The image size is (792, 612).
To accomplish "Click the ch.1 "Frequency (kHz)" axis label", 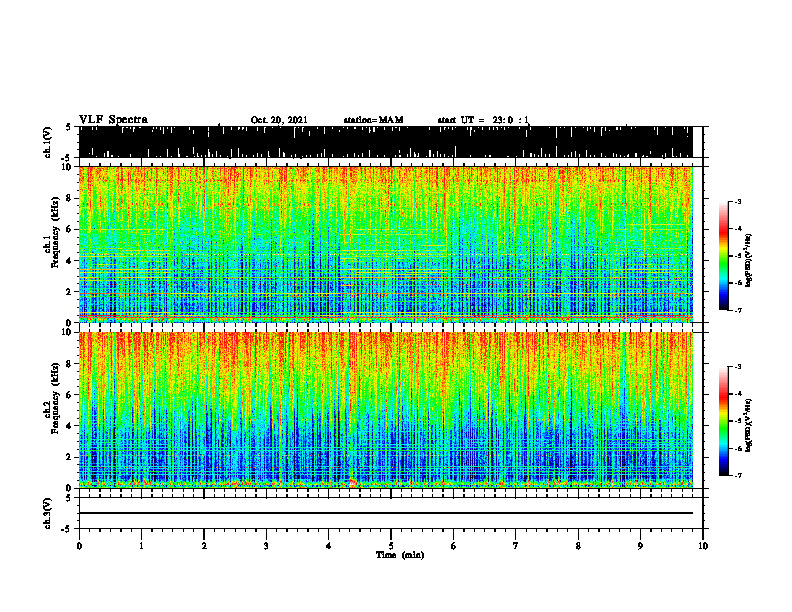I will coord(55,234).
